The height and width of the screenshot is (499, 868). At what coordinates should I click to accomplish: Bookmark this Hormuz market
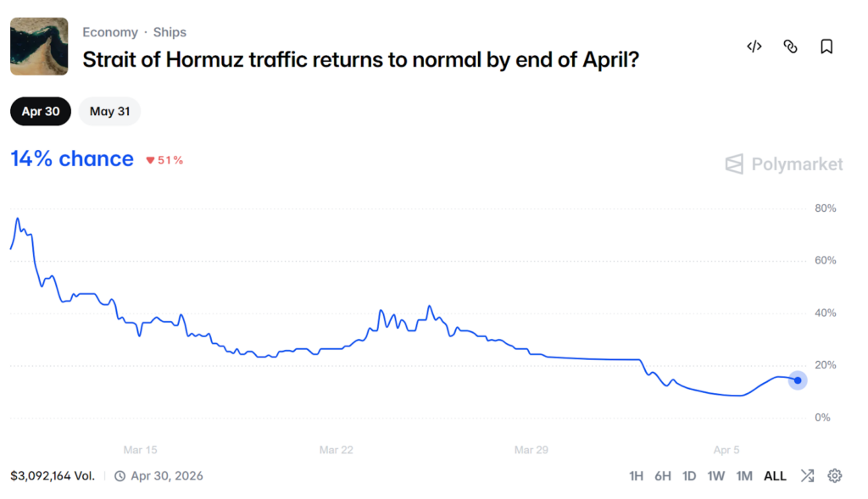click(x=826, y=47)
